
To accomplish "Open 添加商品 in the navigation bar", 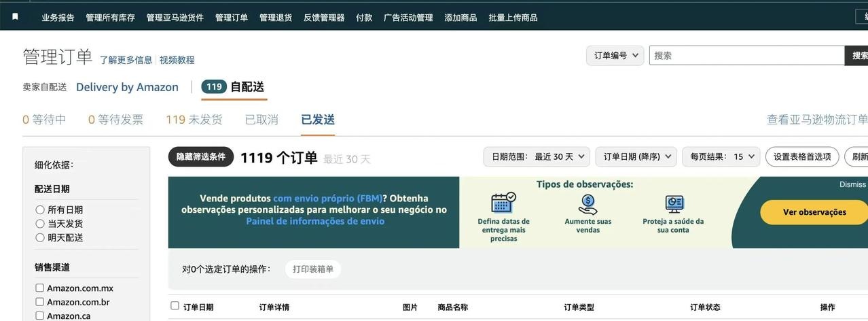I will pos(460,18).
